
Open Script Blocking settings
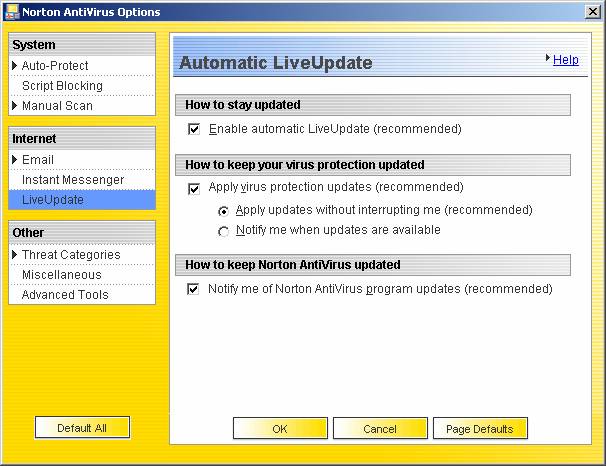tap(62, 86)
